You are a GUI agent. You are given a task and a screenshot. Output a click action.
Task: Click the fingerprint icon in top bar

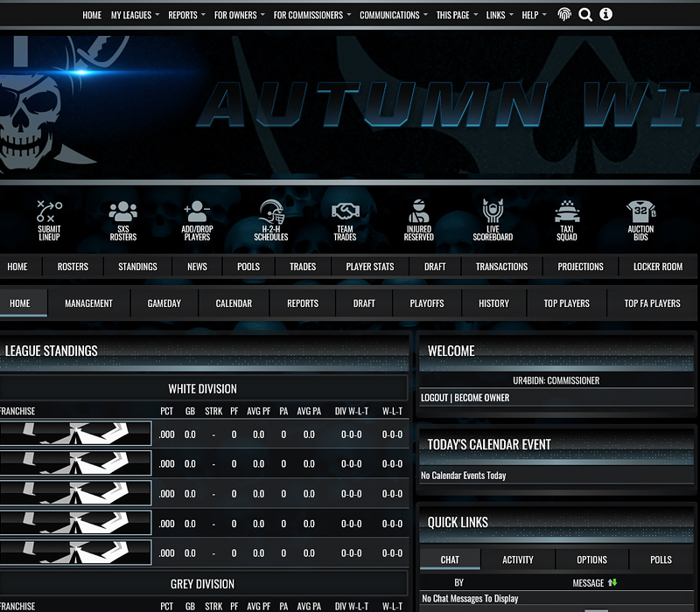click(564, 15)
